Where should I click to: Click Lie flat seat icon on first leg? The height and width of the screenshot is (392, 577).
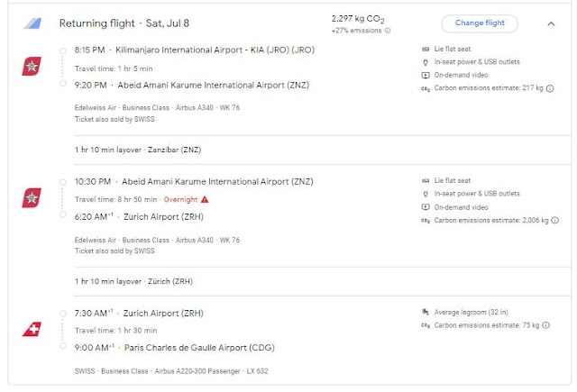(x=425, y=49)
